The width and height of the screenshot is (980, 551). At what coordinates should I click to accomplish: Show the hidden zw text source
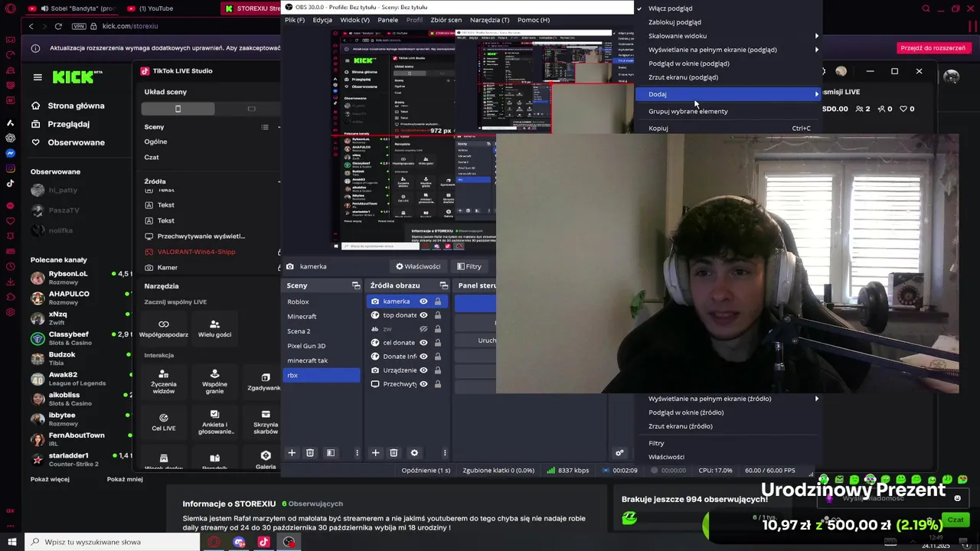coord(423,329)
